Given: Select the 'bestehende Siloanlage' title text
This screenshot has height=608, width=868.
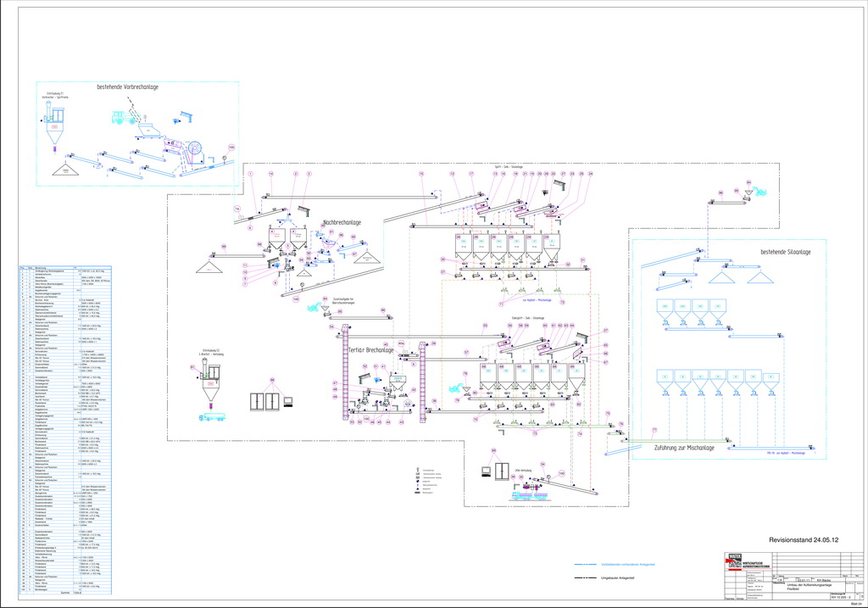Looking at the screenshot, I should (786, 252).
